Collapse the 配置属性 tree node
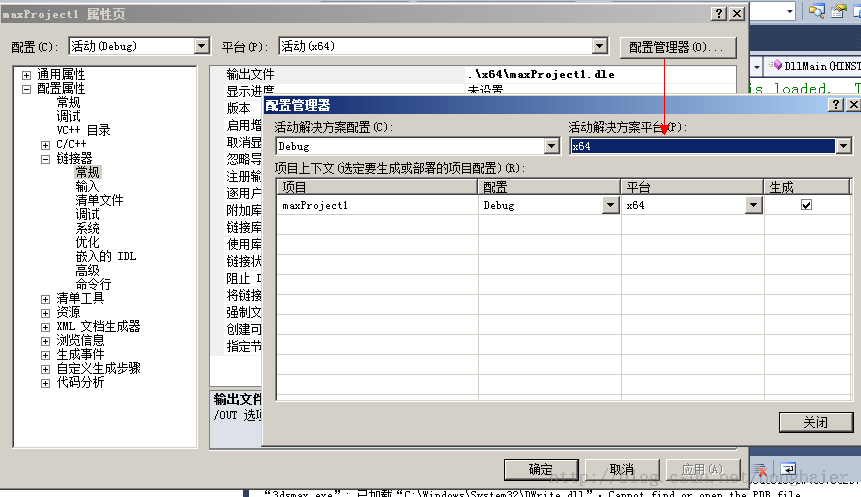The height and width of the screenshot is (497, 861). (26, 89)
